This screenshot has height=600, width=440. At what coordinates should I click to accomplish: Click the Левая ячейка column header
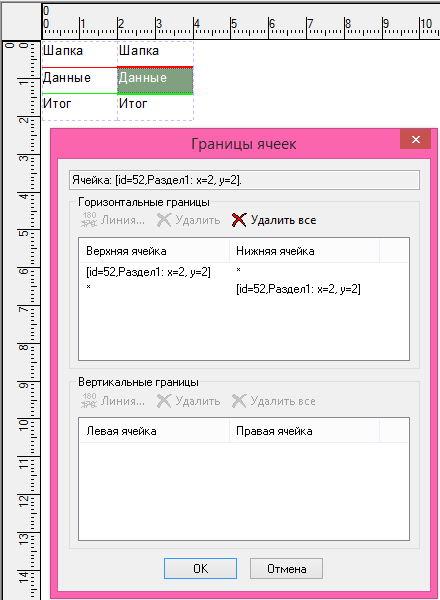(154, 431)
